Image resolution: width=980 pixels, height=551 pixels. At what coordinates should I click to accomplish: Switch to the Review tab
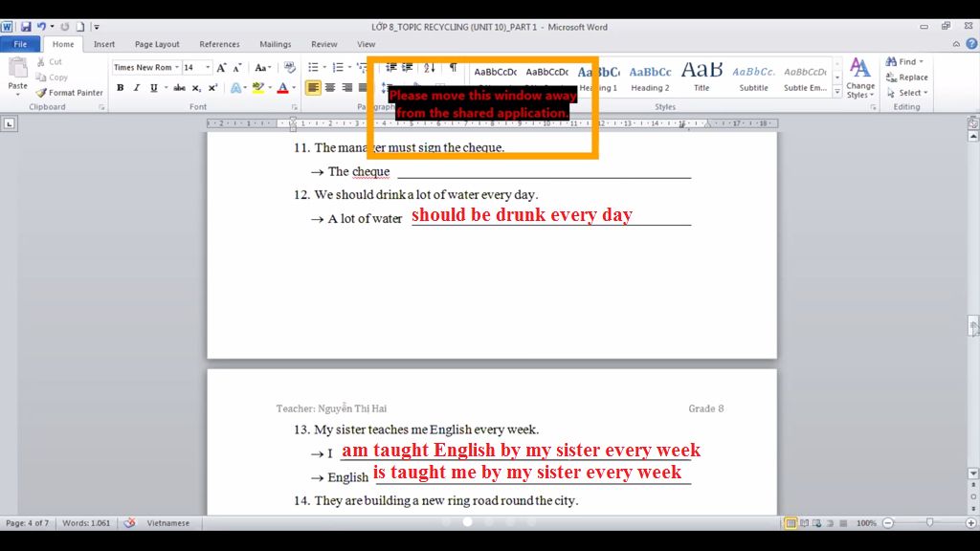323,44
